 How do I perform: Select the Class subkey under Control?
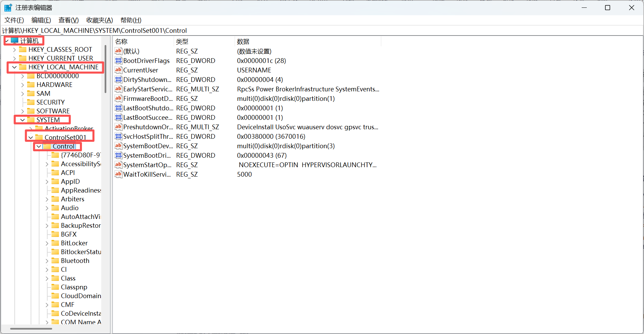(x=68, y=278)
